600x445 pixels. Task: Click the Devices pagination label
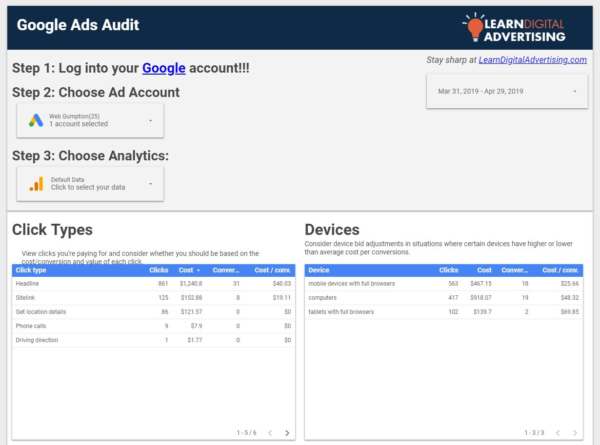tap(534, 433)
